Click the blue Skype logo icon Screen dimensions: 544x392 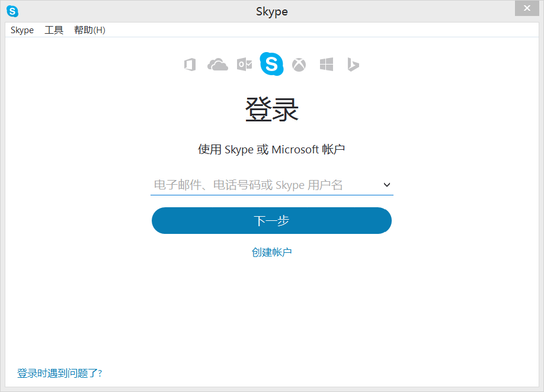[x=271, y=64]
